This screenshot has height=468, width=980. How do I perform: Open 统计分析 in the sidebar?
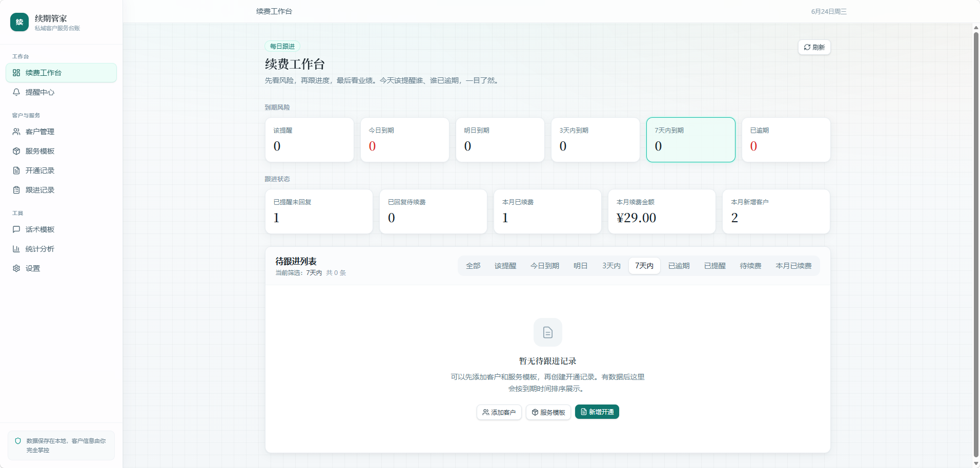[61, 249]
